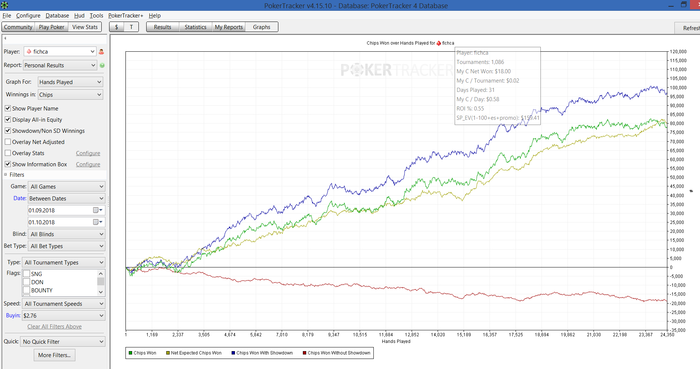This screenshot has width=700, height=369.
Task: Switch to the View Stats tab
Action: click(85, 27)
